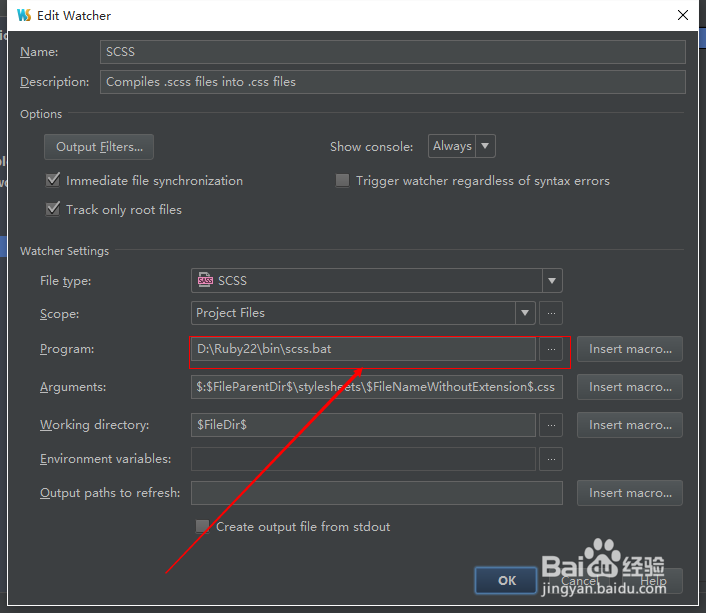This screenshot has width=706, height=613.
Task: Click the Working directory field
Action: (363, 425)
